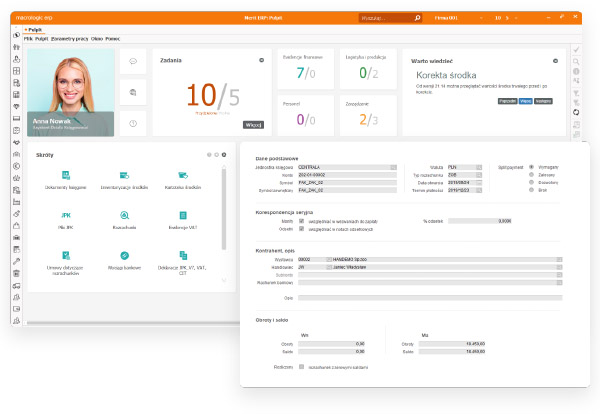Switch to the Pulpit tab
This screenshot has height=414, width=600.
pyautogui.click(x=34, y=29)
